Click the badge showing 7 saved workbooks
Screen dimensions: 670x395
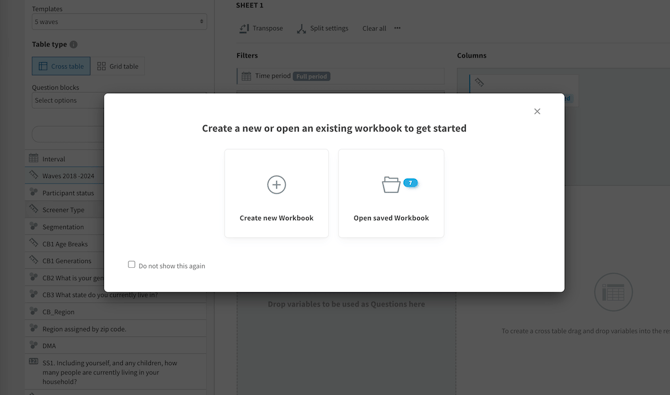point(410,183)
